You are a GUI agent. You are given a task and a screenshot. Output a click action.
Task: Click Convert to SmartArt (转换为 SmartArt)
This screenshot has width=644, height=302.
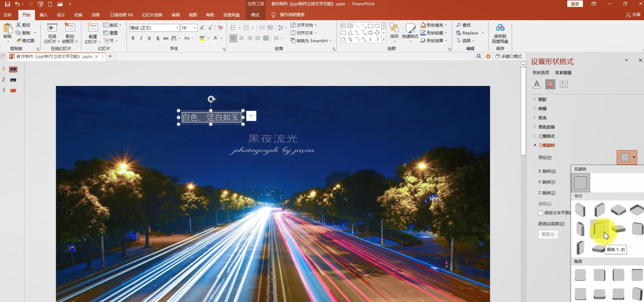click(311, 40)
